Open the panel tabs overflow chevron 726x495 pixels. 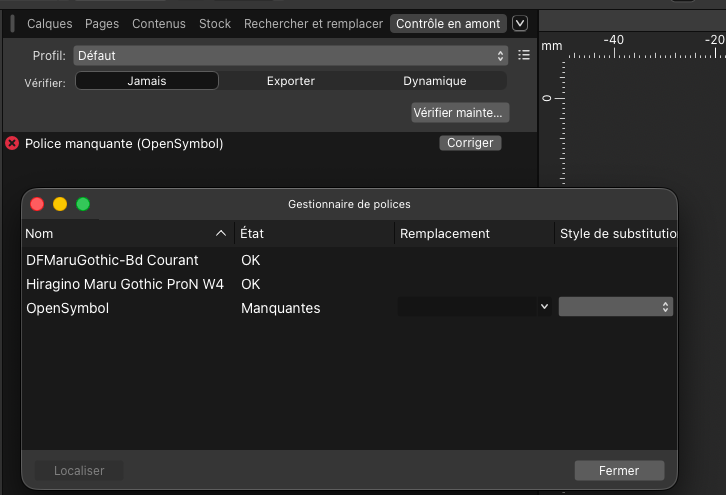point(519,23)
